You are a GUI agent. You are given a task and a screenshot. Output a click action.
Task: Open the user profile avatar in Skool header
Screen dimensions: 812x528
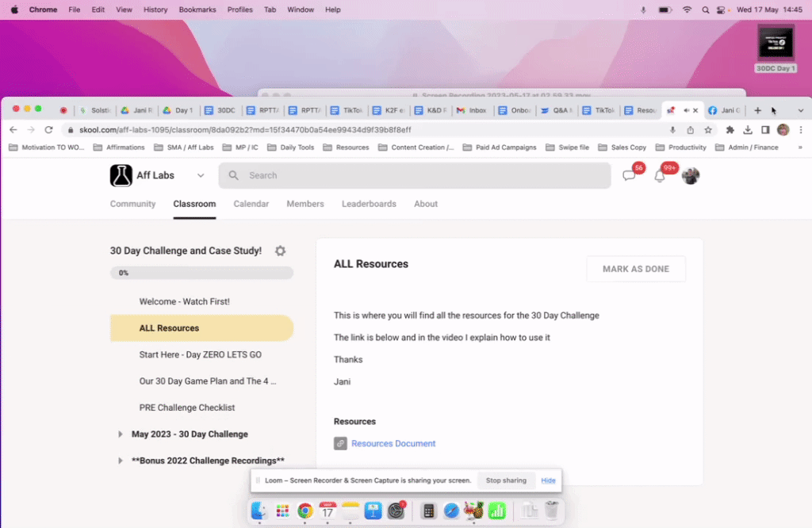pyautogui.click(x=691, y=175)
